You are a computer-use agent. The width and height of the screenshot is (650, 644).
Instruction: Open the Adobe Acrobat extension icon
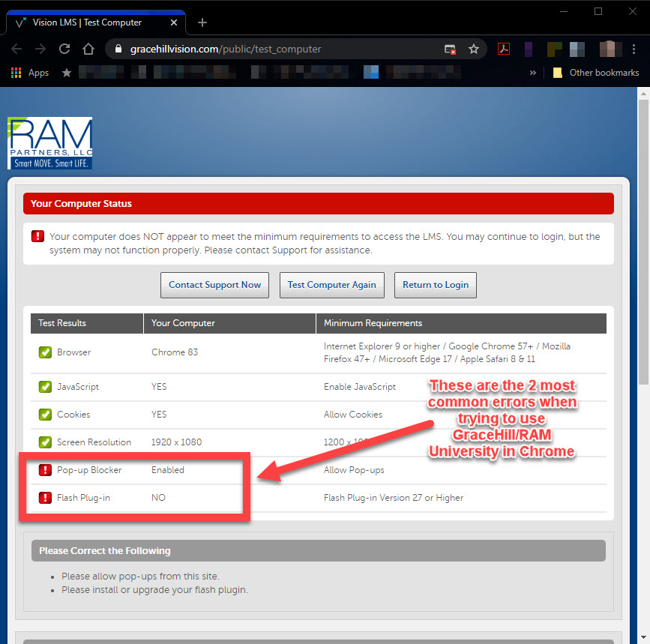click(x=504, y=49)
